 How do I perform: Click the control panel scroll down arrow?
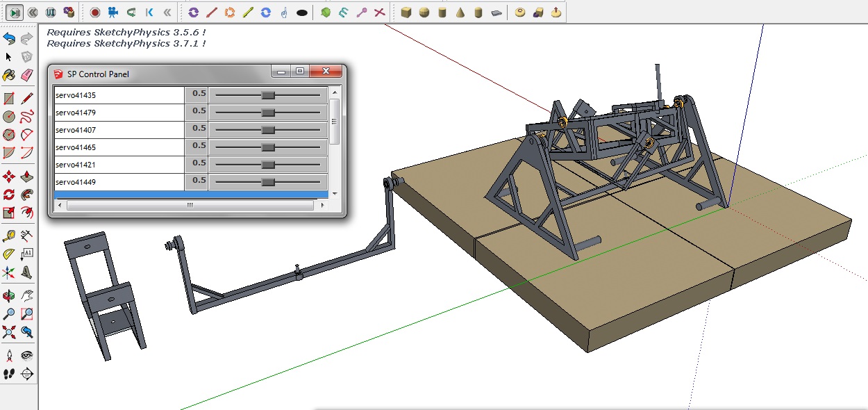pyautogui.click(x=335, y=193)
